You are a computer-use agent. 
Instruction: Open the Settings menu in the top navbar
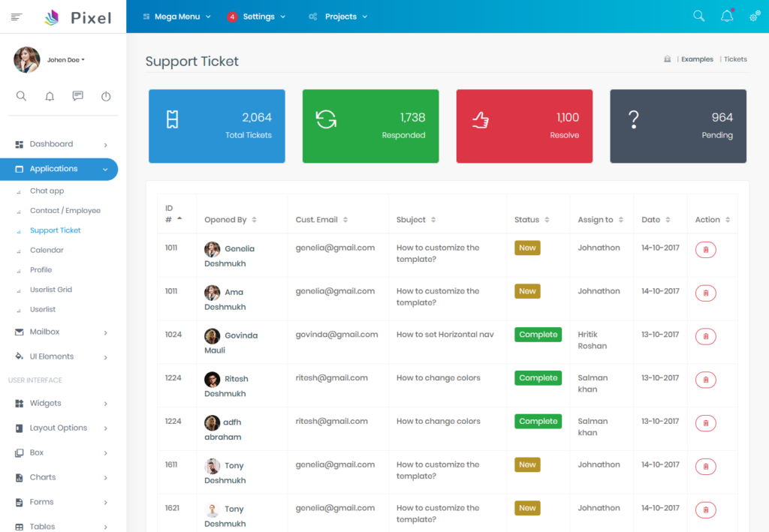pyautogui.click(x=256, y=16)
